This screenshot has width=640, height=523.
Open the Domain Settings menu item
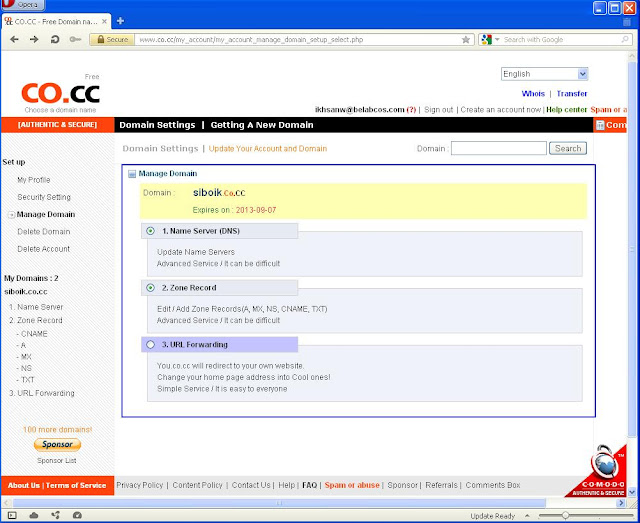click(x=157, y=125)
